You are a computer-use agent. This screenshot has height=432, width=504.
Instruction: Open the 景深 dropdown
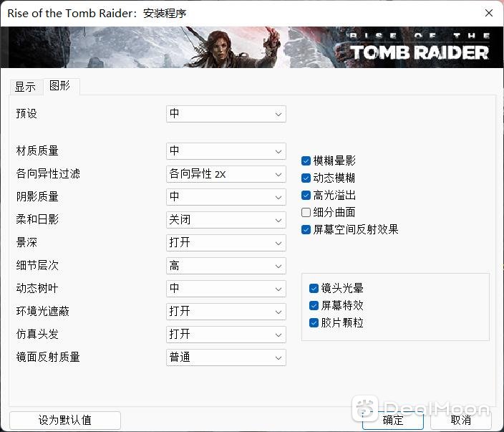click(226, 243)
